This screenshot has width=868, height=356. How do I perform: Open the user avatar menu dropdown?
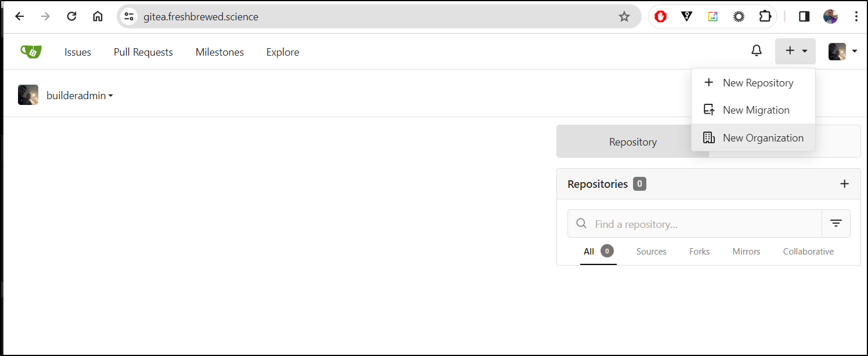point(842,51)
